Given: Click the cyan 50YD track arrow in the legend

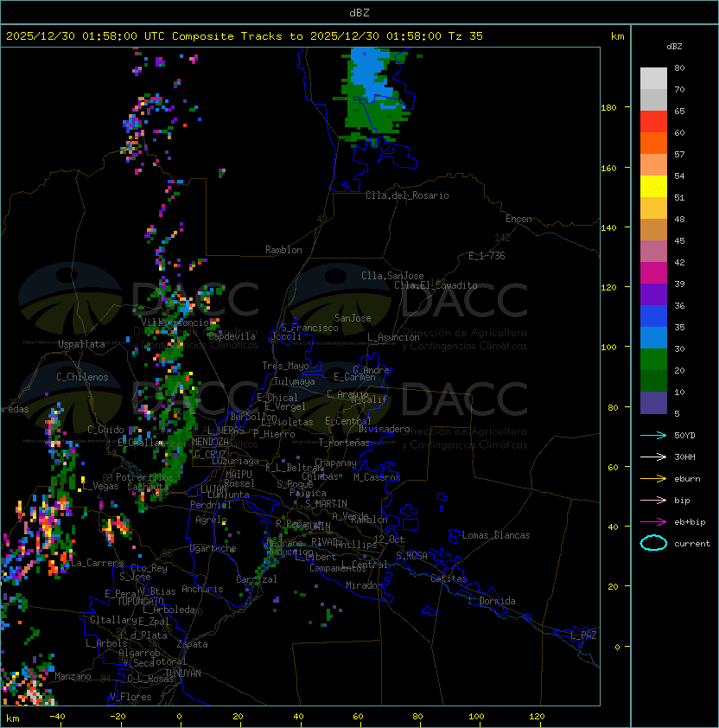Looking at the screenshot, I should pyautogui.click(x=653, y=435).
